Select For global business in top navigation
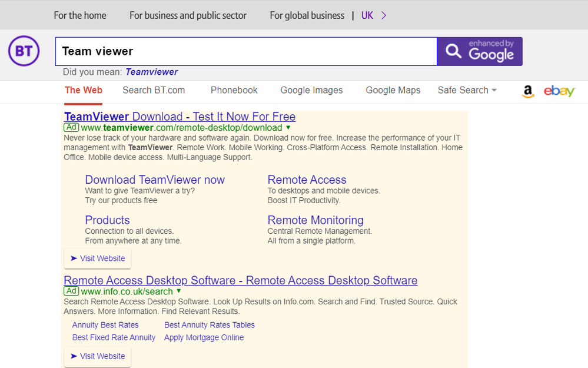The width and height of the screenshot is (588, 368). [307, 15]
